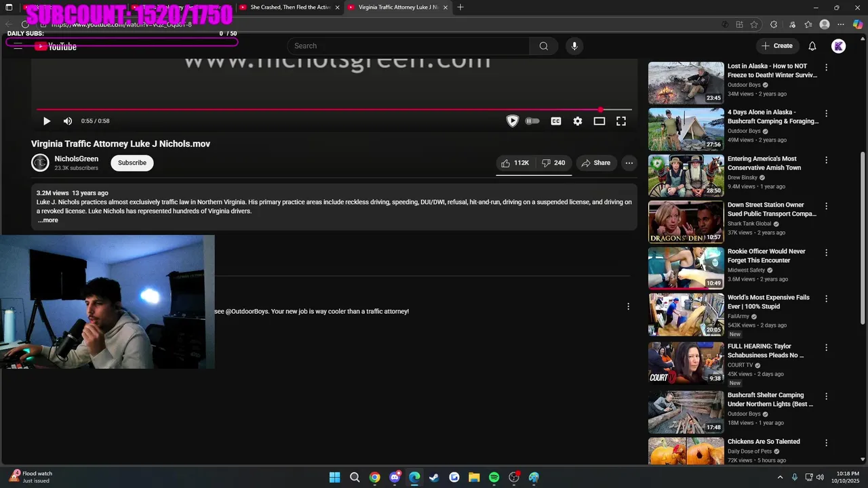This screenshot has width=868, height=488.
Task: Open the Midwest Safety channel name
Action: click(746, 270)
